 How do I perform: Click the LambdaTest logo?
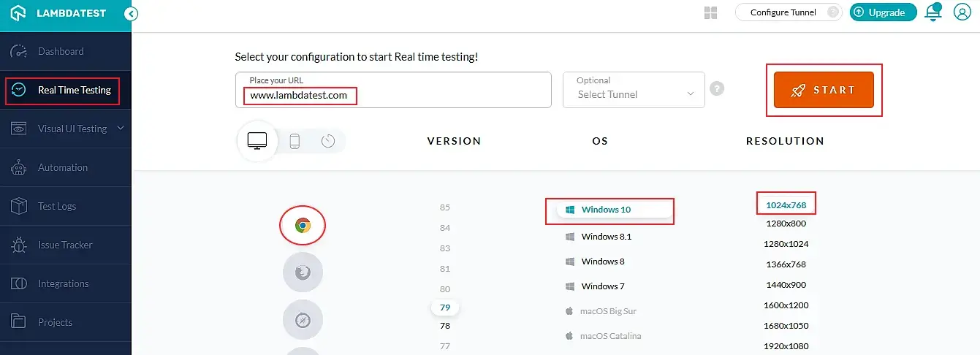pos(58,13)
